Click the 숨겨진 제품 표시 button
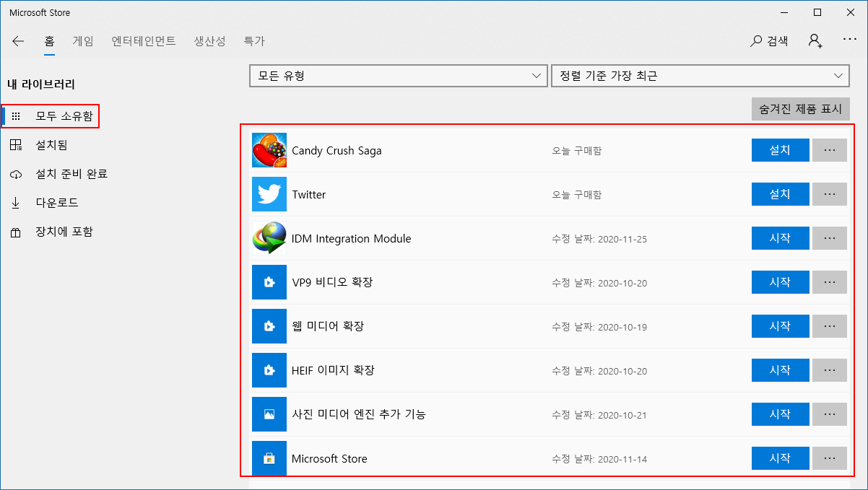 [801, 109]
